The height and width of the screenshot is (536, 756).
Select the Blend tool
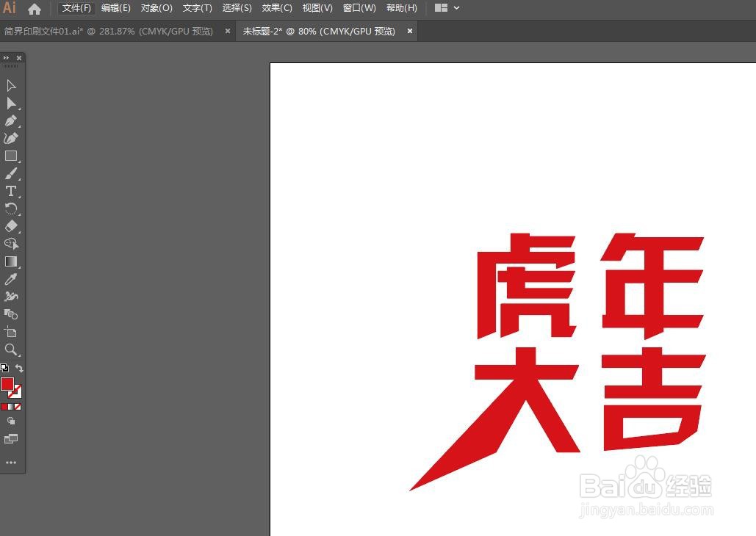[11, 314]
